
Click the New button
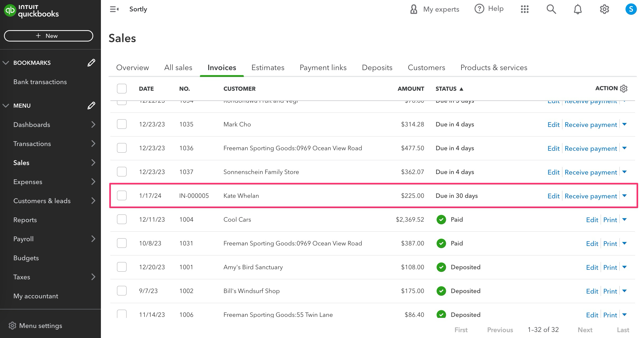point(48,35)
